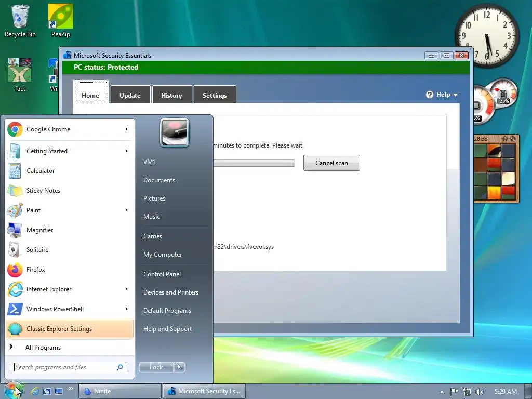Open Pictures from the Start menu
The width and height of the screenshot is (532, 399).
pyautogui.click(x=175, y=198)
